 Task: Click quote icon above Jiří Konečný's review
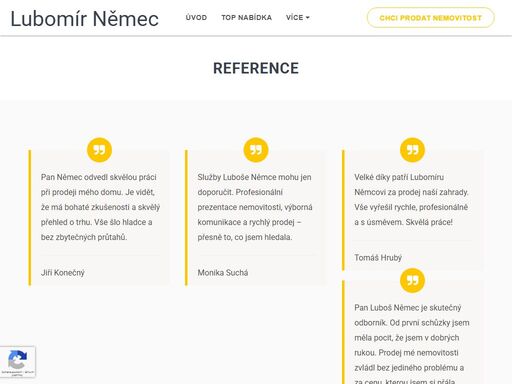[x=99, y=150]
